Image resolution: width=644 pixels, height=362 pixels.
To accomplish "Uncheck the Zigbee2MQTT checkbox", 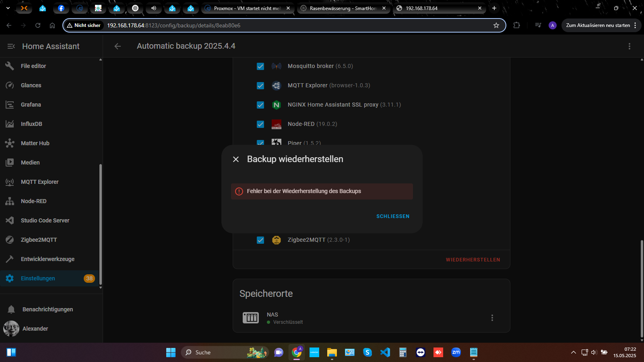I will (x=260, y=240).
